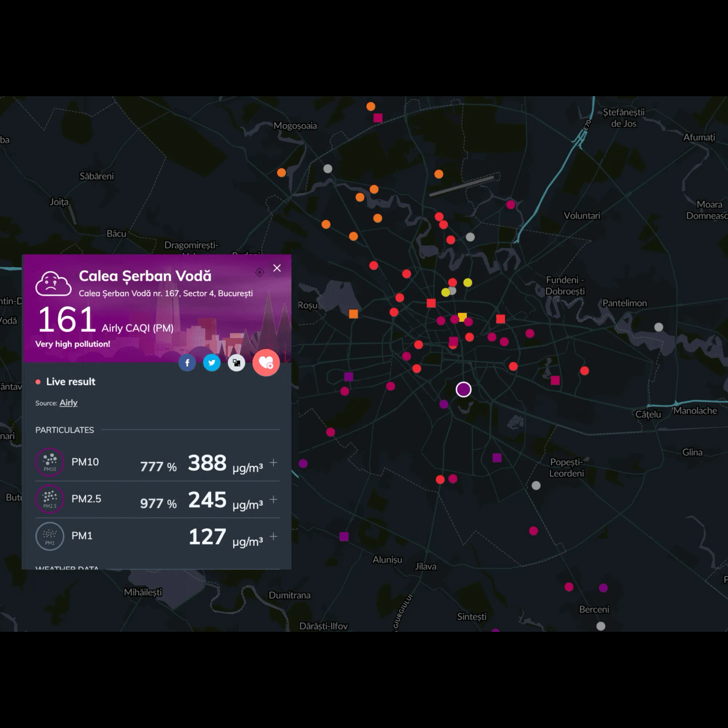
Task: Select the highlighted purple sensor with white ring
Action: pyautogui.click(x=463, y=389)
